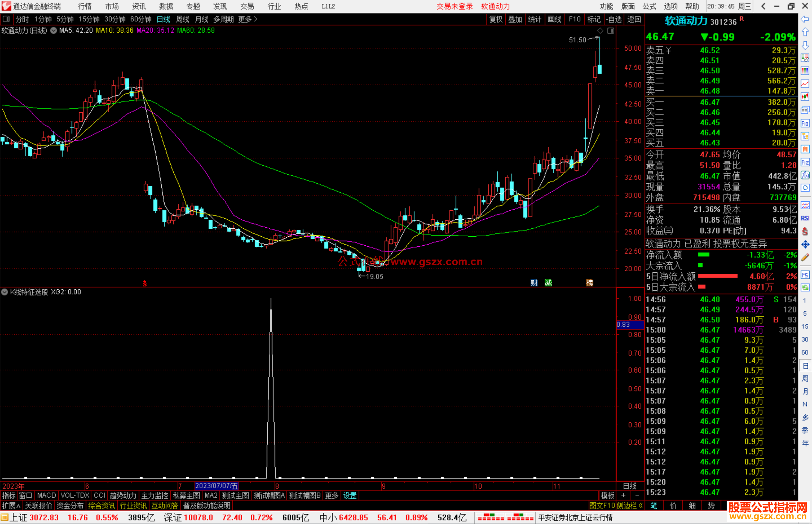Open the 行情 menu
The image size is (812, 524).
pos(85,6)
